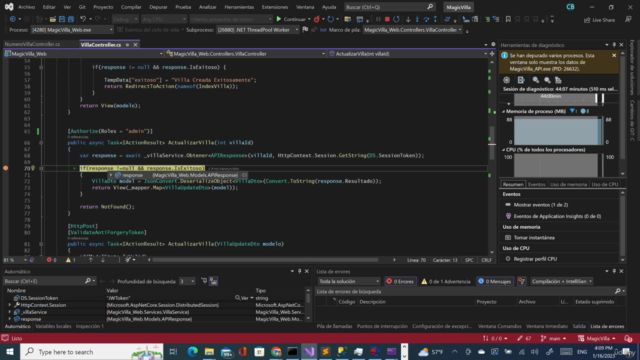This screenshot has width=640, height=360.
Task: Click zoom out icon in diagnostic tools
Action: (547, 80)
